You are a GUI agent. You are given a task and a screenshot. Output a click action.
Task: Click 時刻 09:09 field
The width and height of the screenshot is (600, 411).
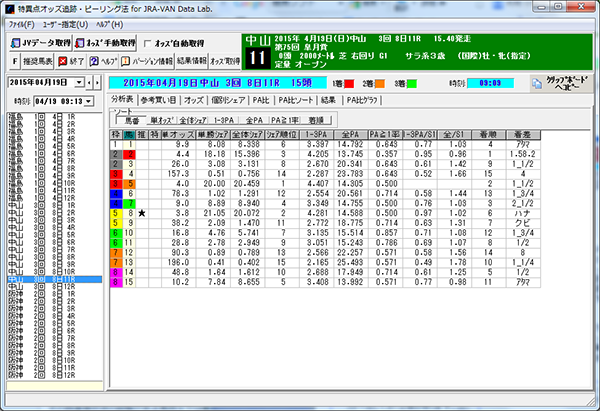(490, 83)
